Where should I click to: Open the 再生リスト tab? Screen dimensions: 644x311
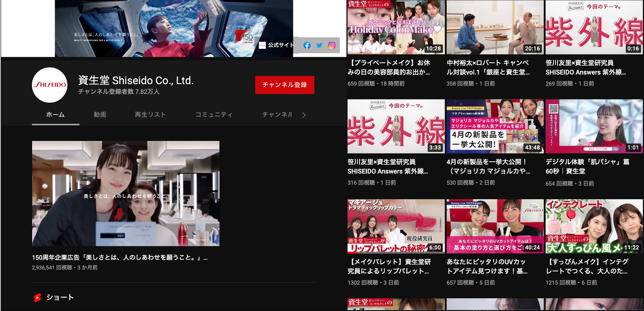coord(150,115)
